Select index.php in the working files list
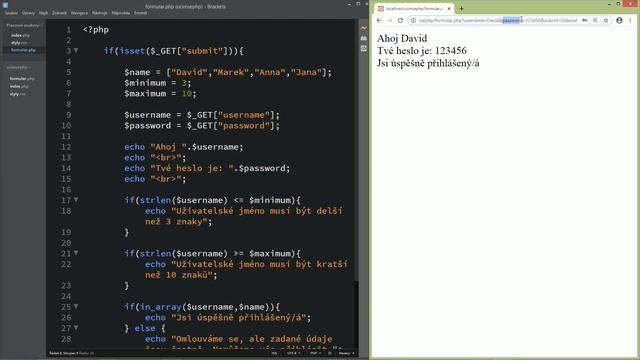This screenshot has height=360, width=640. 20,36
